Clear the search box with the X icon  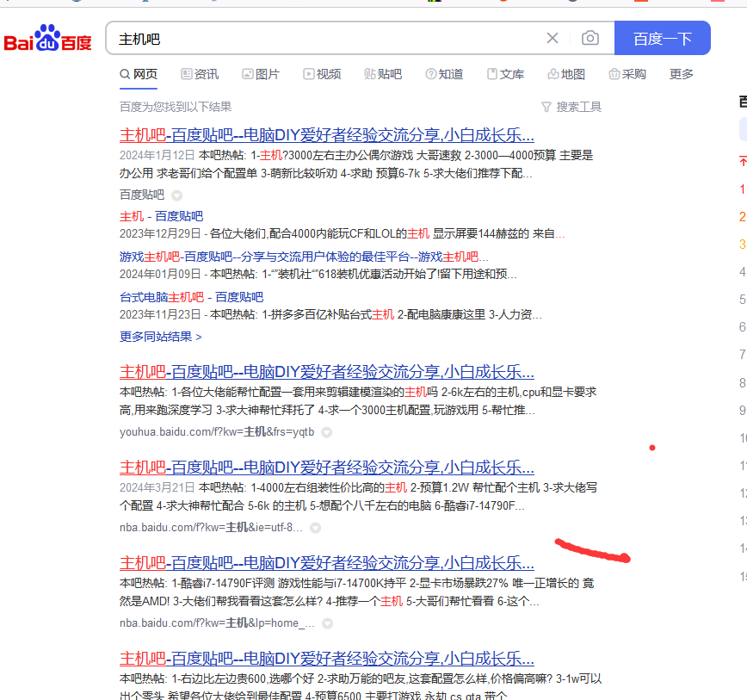point(553,38)
